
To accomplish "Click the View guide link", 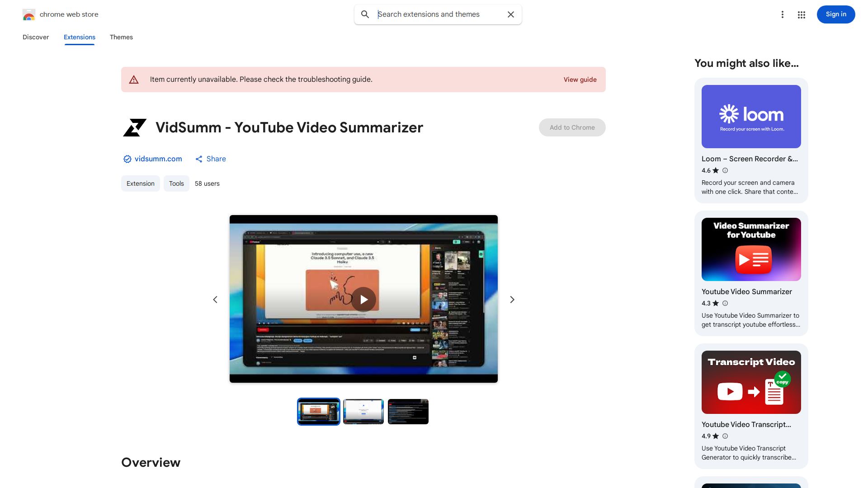I will point(580,80).
